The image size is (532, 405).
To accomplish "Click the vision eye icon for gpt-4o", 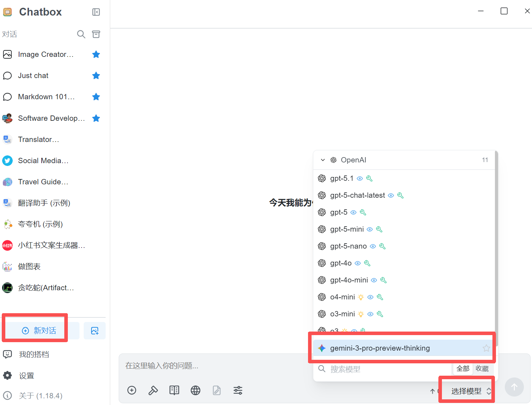I will pyautogui.click(x=357, y=263).
